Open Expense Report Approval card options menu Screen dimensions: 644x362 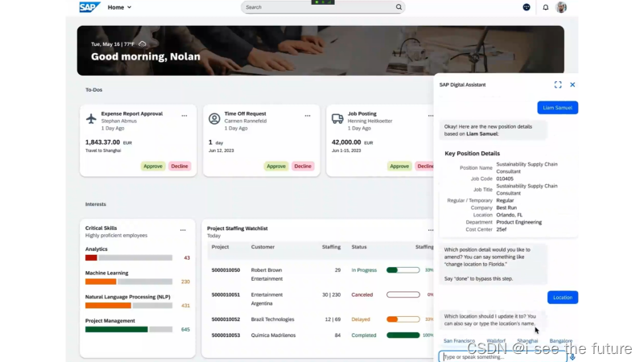[184, 116]
